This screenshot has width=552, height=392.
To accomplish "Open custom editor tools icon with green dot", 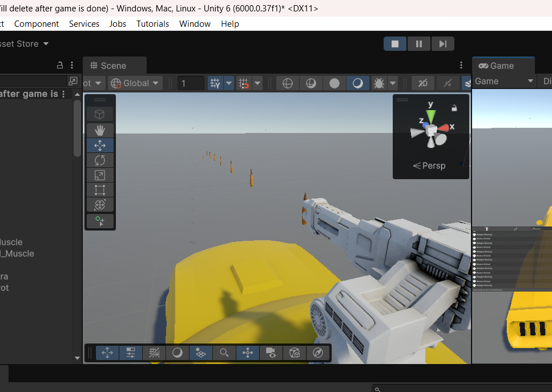I will point(100,221).
